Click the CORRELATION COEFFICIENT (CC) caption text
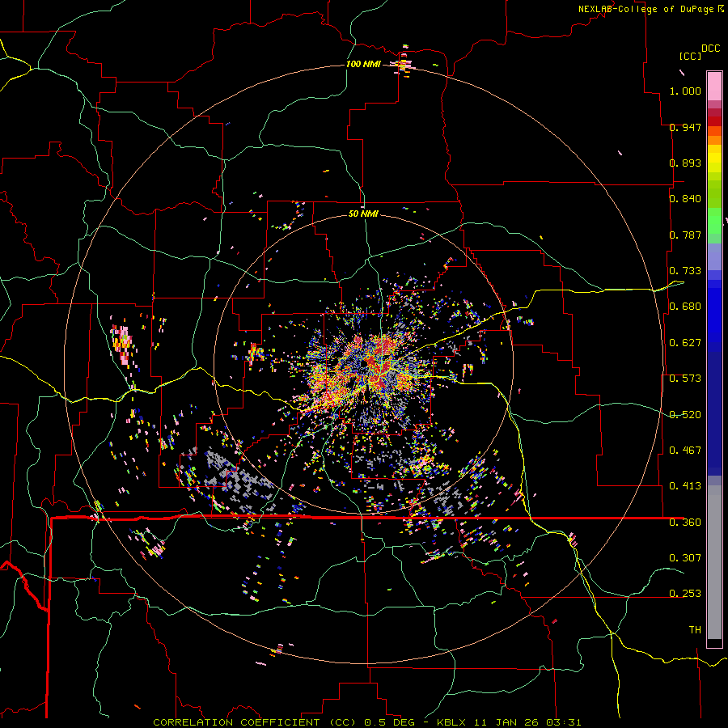Image resolution: width=728 pixels, height=728 pixels. coord(255,722)
